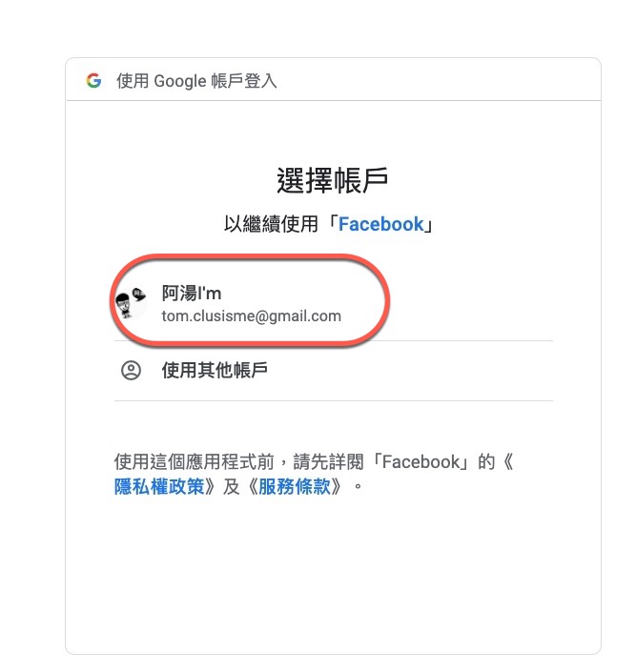Viewport: 636px width, 672px height.
Task: Click the divider line below 使用其他帳戶
Action: pyautogui.click(x=333, y=400)
